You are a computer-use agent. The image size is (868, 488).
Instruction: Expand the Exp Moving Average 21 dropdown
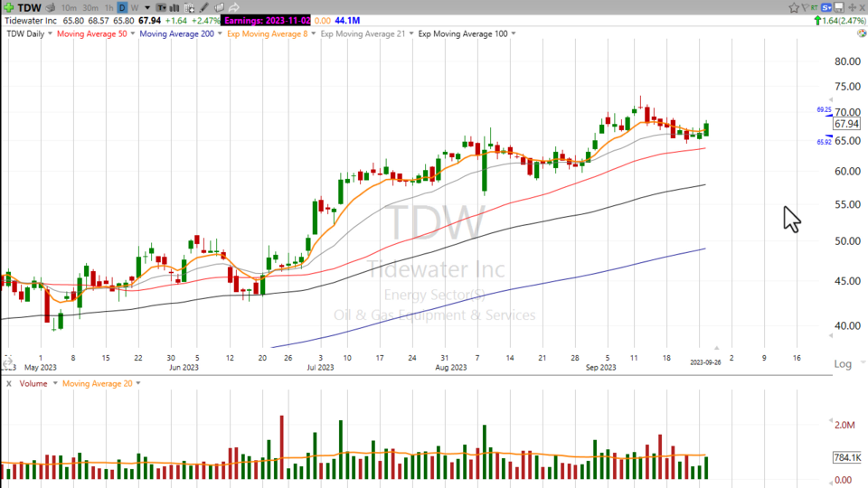[x=410, y=33]
